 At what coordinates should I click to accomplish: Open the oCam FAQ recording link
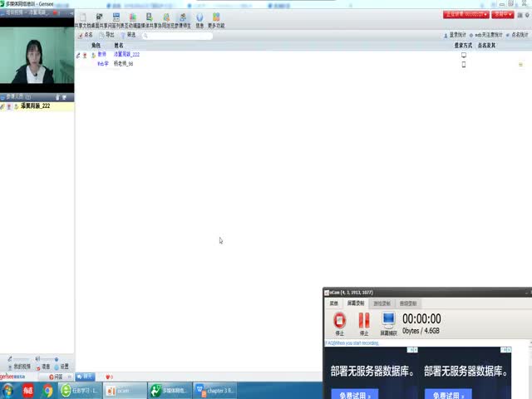(352, 343)
